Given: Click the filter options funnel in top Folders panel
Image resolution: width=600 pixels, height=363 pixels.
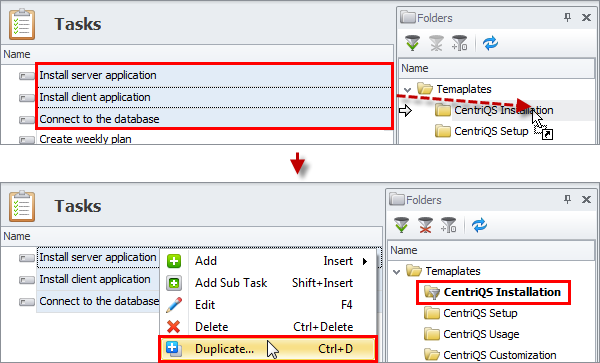Looking at the screenshot, I should (459, 43).
